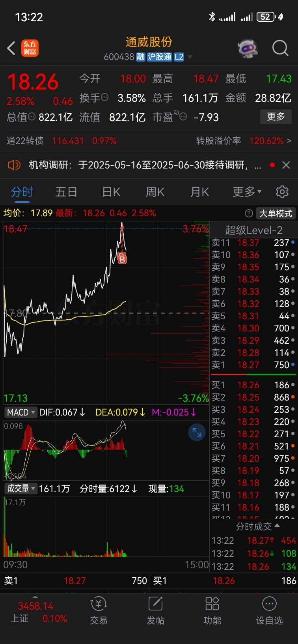The image size is (298, 644).
Task: Tap the volume bar chart area
Action: point(106,527)
